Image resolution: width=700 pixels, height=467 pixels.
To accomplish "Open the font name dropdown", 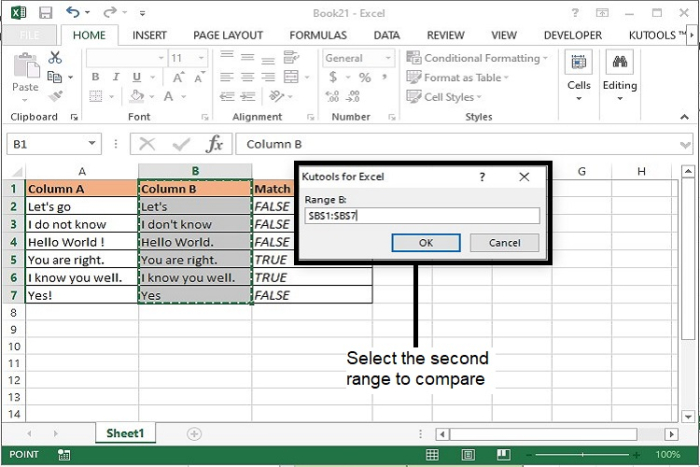I will (161, 58).
